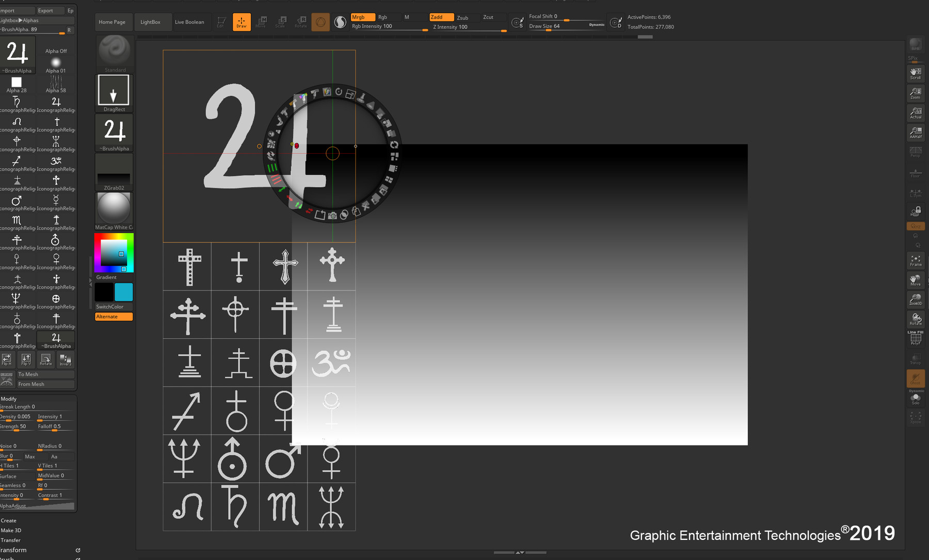Click the alpha Invers icon

(x=66, y=359)
